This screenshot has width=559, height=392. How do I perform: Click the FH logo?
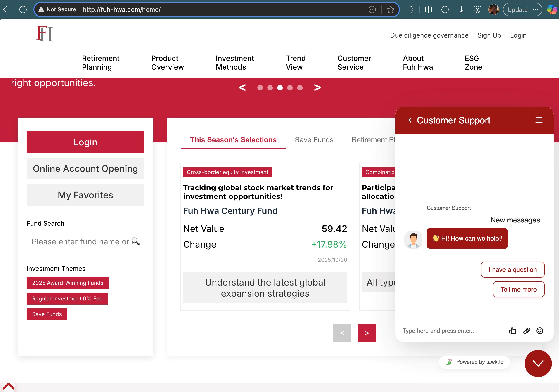click(44, 34)
